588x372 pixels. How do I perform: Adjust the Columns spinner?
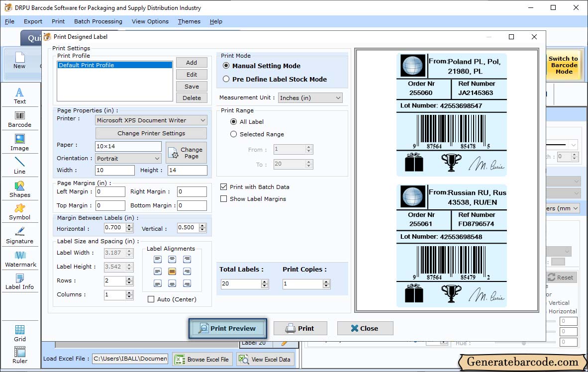pos(129,295)
